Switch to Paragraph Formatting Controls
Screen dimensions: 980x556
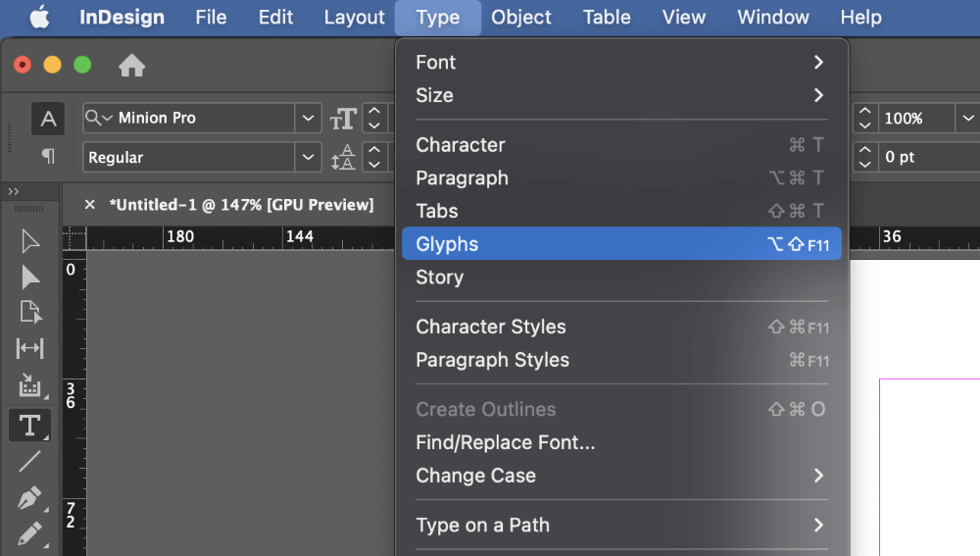(x=48, y=156)
